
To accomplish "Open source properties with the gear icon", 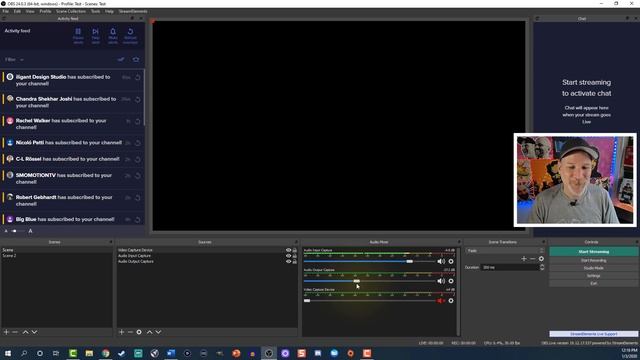I will tap(139, 332).
